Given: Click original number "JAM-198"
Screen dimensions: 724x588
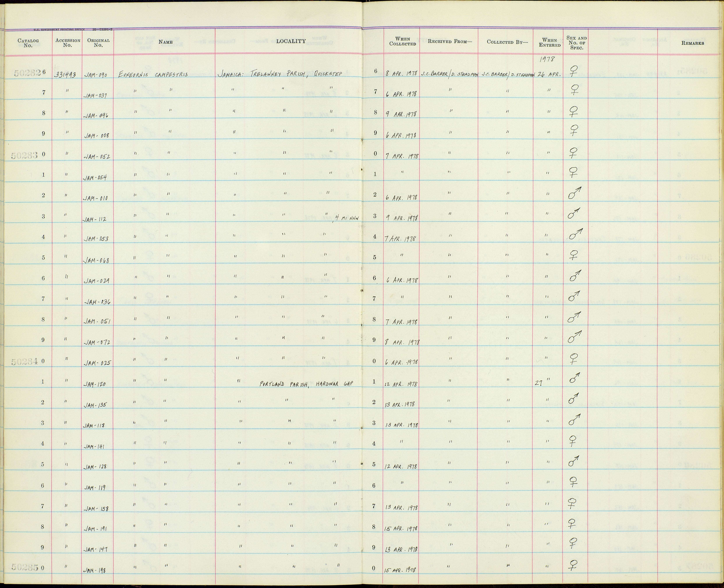Looking at the screenshot, I should click(95, 570).
